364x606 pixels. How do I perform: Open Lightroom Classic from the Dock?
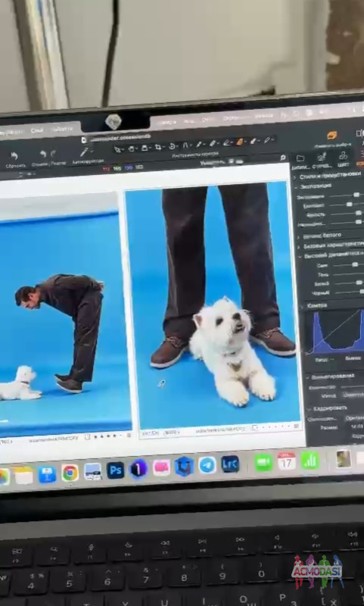[230, 464]
